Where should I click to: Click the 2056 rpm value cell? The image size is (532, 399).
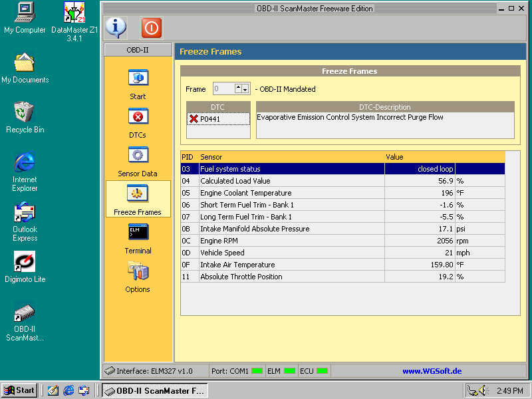pos(420,241)
